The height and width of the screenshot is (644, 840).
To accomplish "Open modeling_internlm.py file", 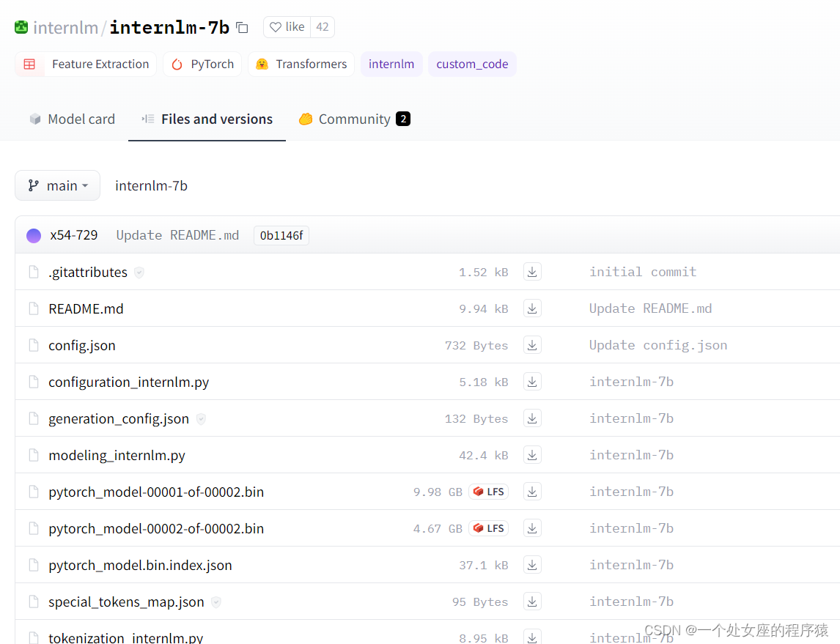I will (x=117, y=456).
